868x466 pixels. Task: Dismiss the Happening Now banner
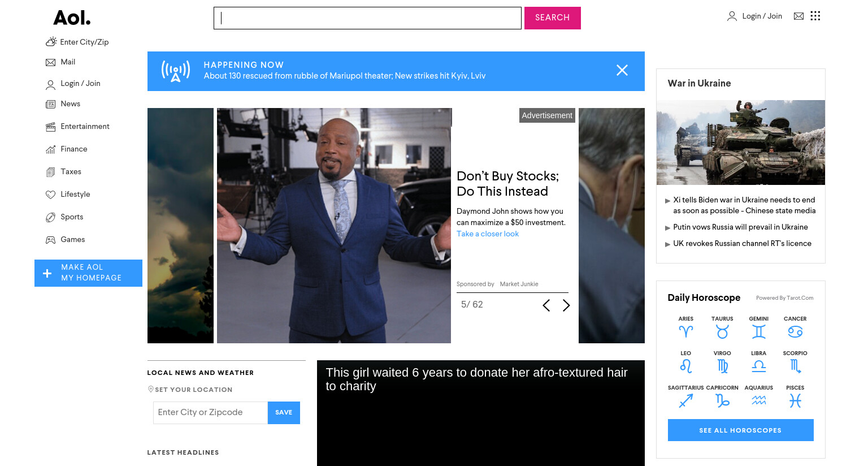622,70
